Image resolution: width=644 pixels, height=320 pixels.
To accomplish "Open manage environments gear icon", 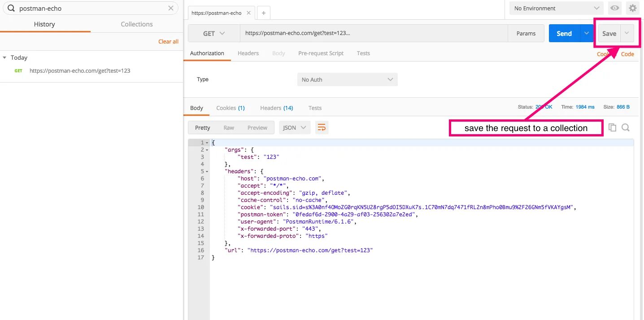I will point(632,8).
